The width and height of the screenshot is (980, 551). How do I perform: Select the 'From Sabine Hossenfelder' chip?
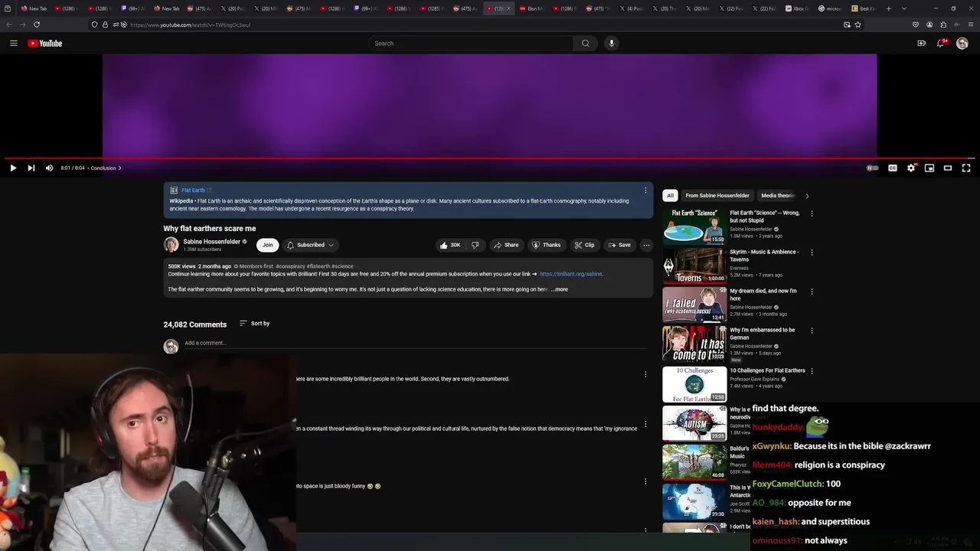coord(717,196)
